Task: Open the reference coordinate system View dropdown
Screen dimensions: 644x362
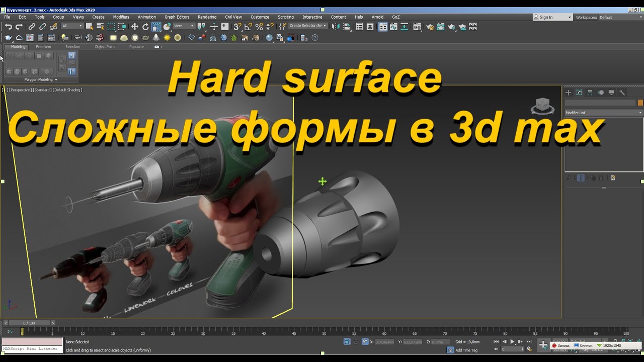Action: 184,26
